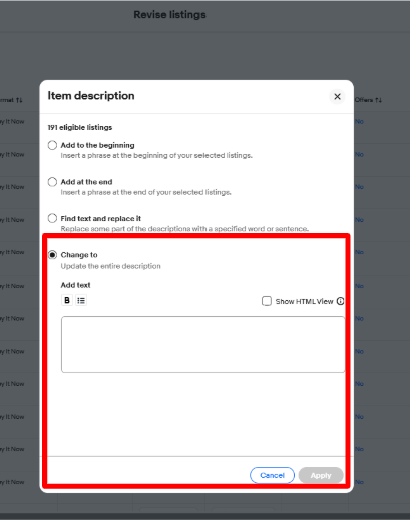This screenshot has width=410, height=520.
Task: Apply the description update
Action: click(x=321, y=475)
